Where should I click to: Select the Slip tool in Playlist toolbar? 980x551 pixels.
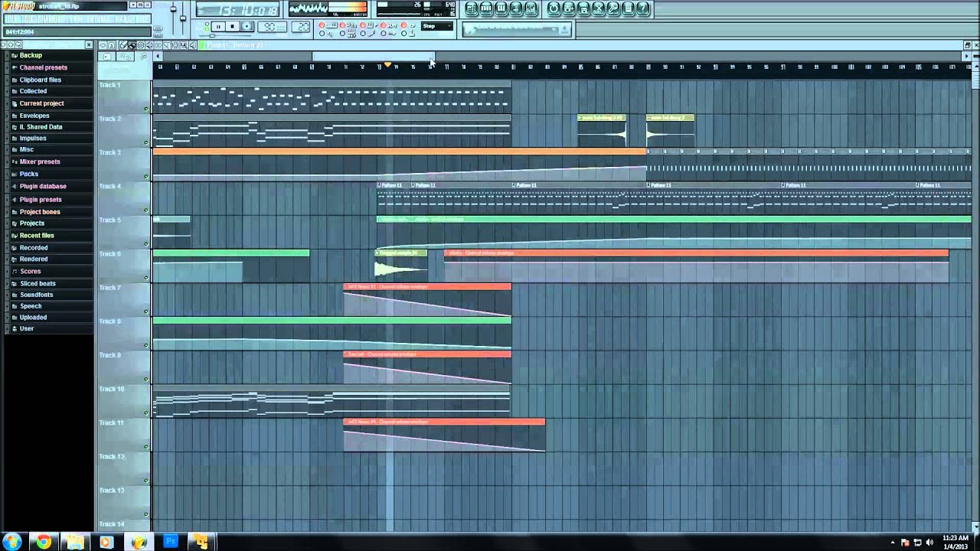coord(158,45)
